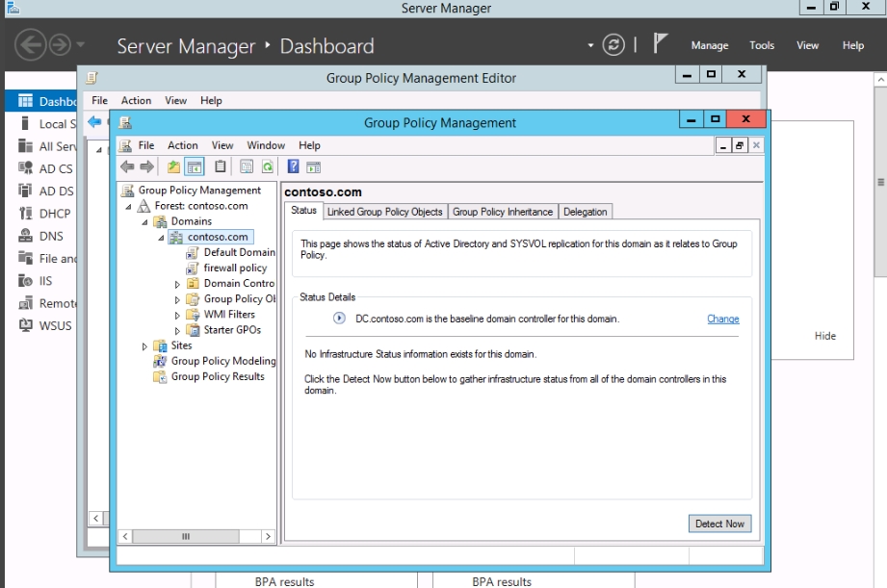Click the Server Manager back navigation arrow

[30, 44]
